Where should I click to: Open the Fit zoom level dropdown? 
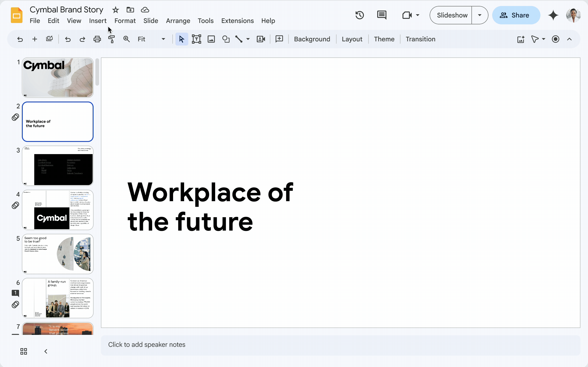point(151,39)
